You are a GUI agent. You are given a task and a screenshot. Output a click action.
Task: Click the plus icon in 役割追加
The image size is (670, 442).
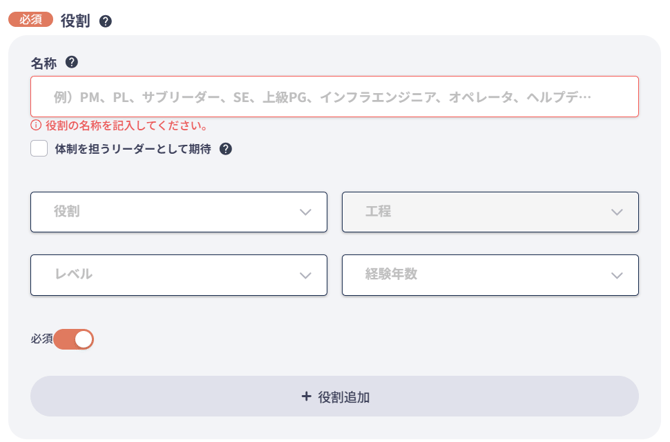[306, 396]
